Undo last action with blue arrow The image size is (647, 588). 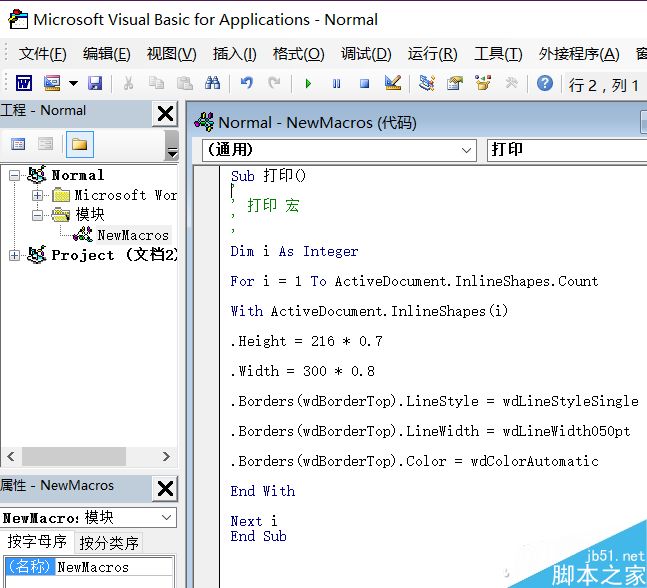(x=247, y=83)
